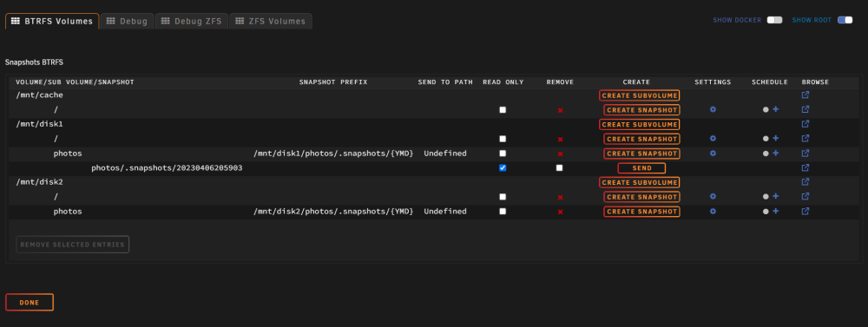Click Create Subvolume for /mnt/cache
Image resolution: width=868 pixels, height=327 pixels.
tap(640, 95)
